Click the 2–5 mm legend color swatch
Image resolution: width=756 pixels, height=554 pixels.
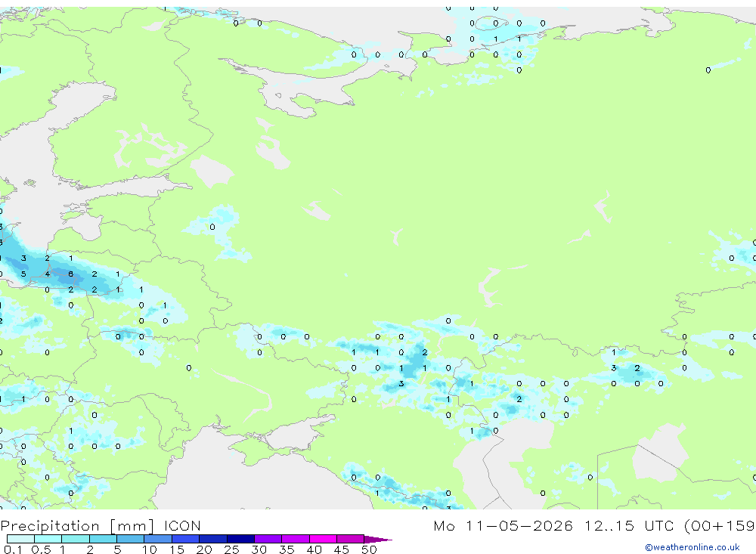(x=103, y=539)
